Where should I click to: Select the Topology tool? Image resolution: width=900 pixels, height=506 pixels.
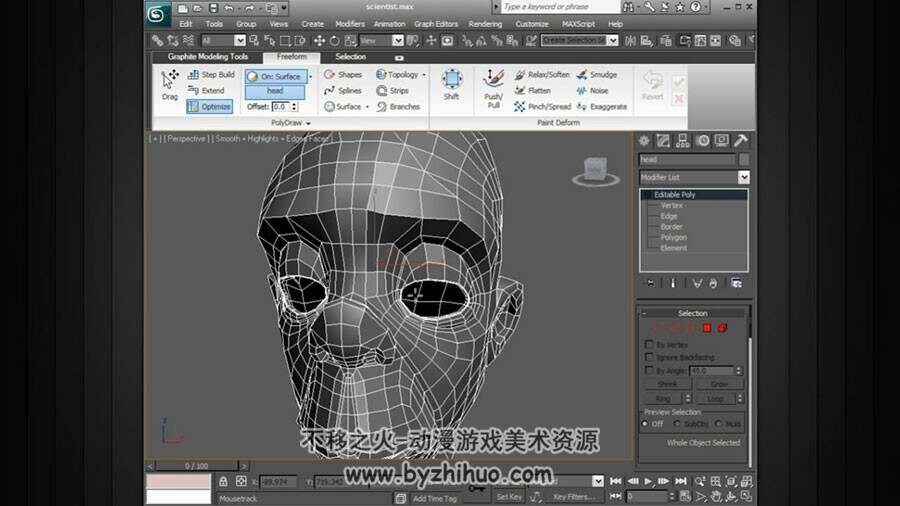click(x=397, y=75)
